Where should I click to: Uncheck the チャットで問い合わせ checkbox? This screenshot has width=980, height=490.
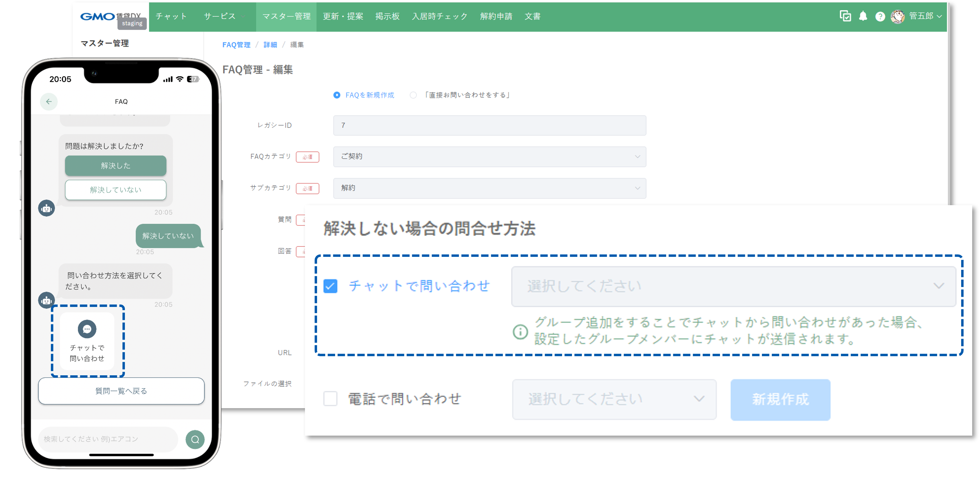[x=331, y=286]
